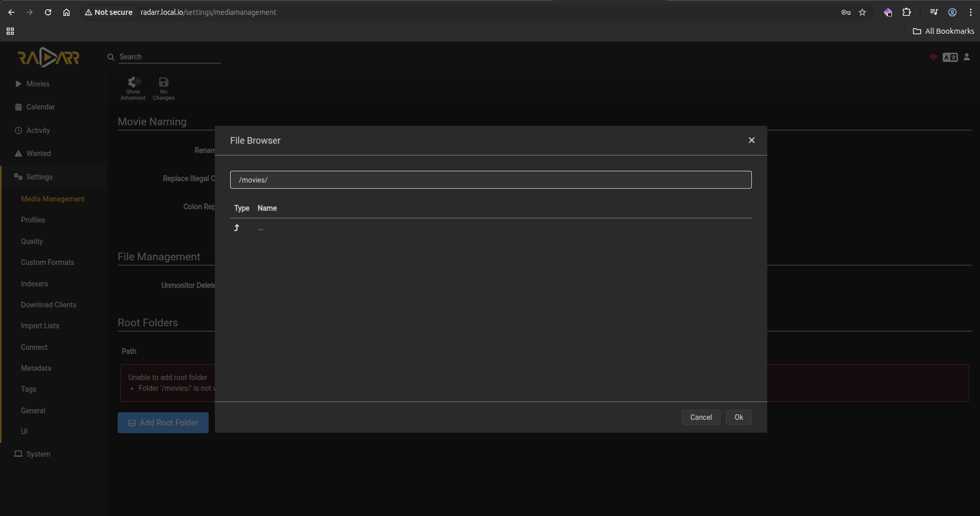The image size is (980, 516).
Task: Open Activity in the sidebar
Action: point(38,130)
